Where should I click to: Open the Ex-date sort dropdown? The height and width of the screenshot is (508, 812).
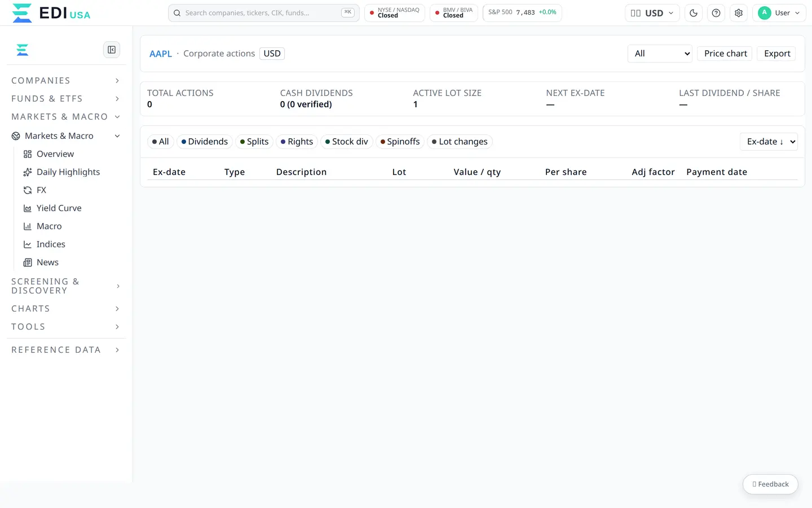point(769,142)
